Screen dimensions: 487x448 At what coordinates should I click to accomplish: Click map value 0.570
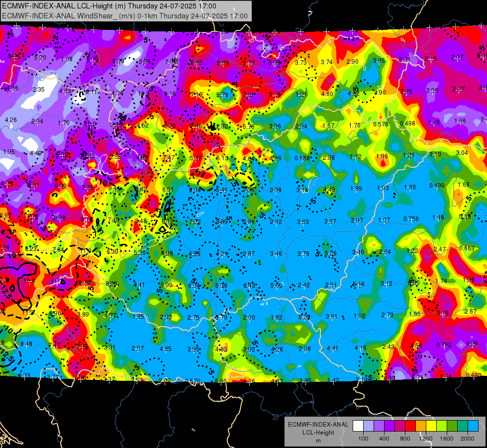click(193, 381)
